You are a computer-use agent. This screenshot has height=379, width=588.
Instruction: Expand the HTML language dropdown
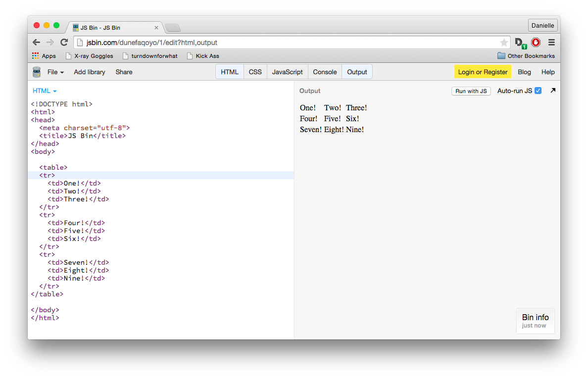(44, 91)
